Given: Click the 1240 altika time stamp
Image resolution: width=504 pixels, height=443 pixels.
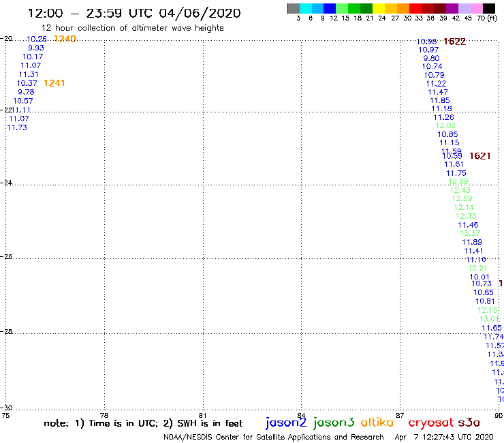Looking at the screenshot, I should (x=65, y=39).
